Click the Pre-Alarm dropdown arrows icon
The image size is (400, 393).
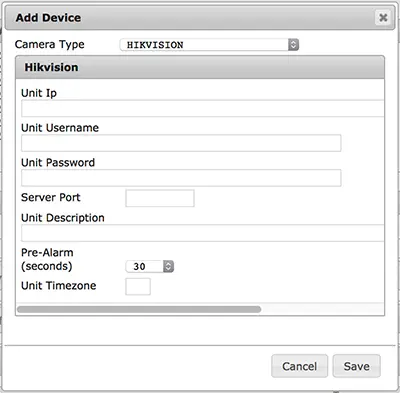tap(169, 266)
